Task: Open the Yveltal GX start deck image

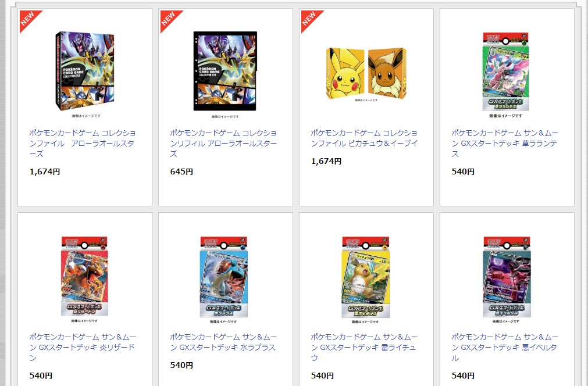Action: (507, 277)
